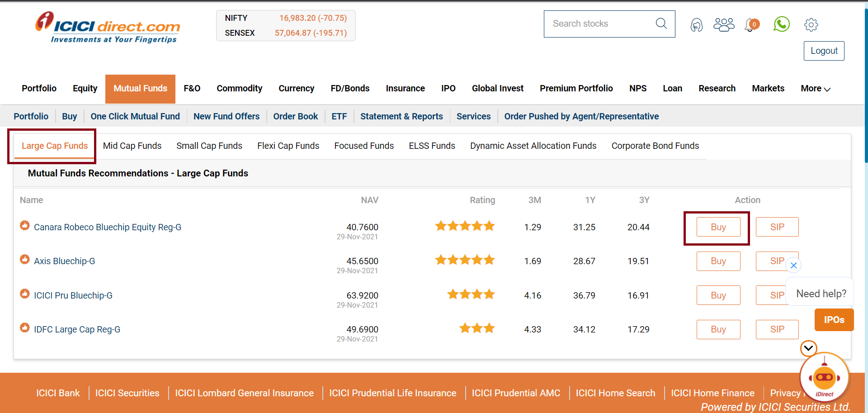The image size is (868, 413).
Task: Open the NPS menu
Action: tap(638, 89)
